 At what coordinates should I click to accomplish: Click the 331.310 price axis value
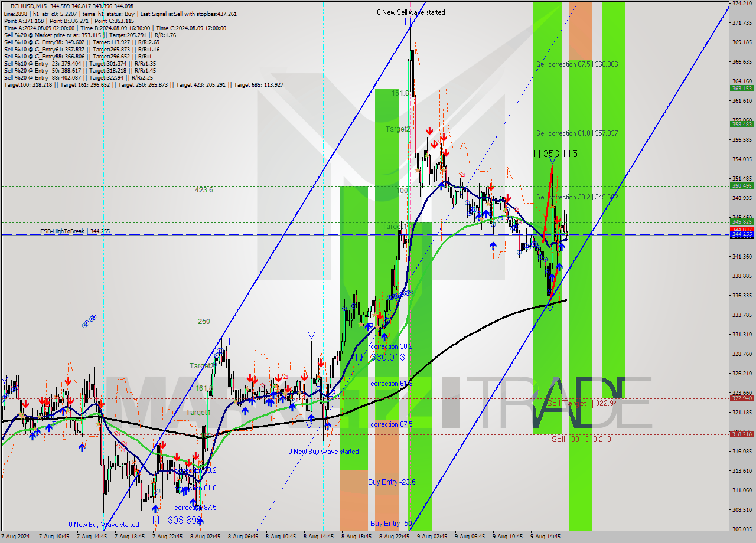(741, 335)
